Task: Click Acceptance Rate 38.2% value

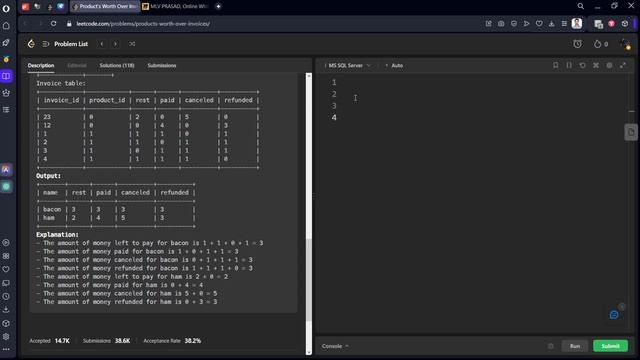Action: (x=193, y=341)
